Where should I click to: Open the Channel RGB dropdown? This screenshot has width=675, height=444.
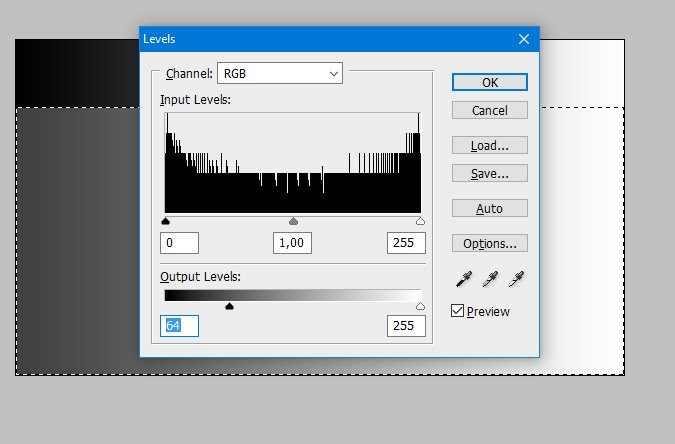[x=280, y=73]
